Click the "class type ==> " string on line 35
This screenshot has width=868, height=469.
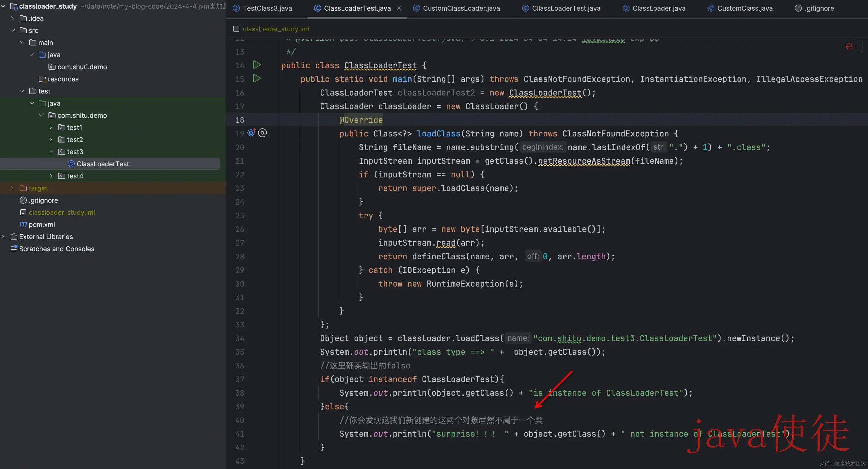(x=453, y=352)
